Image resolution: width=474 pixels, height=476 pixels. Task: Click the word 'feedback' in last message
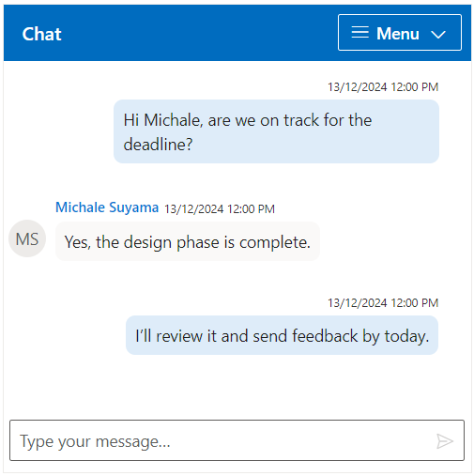pos(325,336)
